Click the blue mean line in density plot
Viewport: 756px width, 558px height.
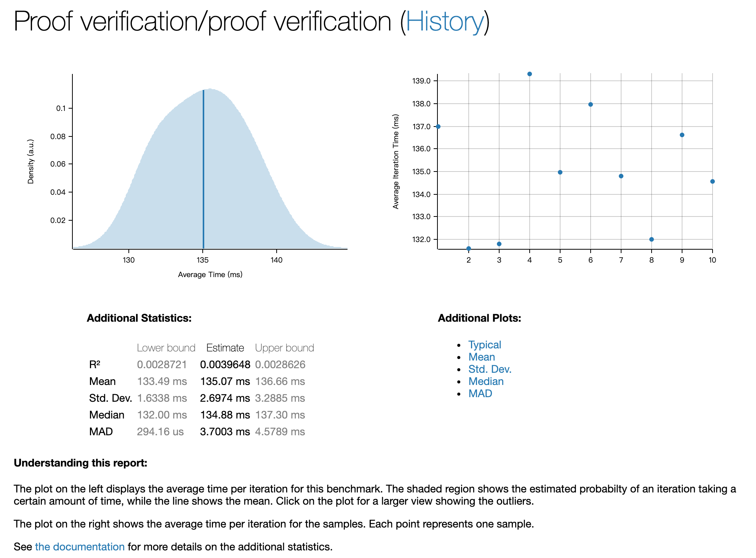point(203,172)
